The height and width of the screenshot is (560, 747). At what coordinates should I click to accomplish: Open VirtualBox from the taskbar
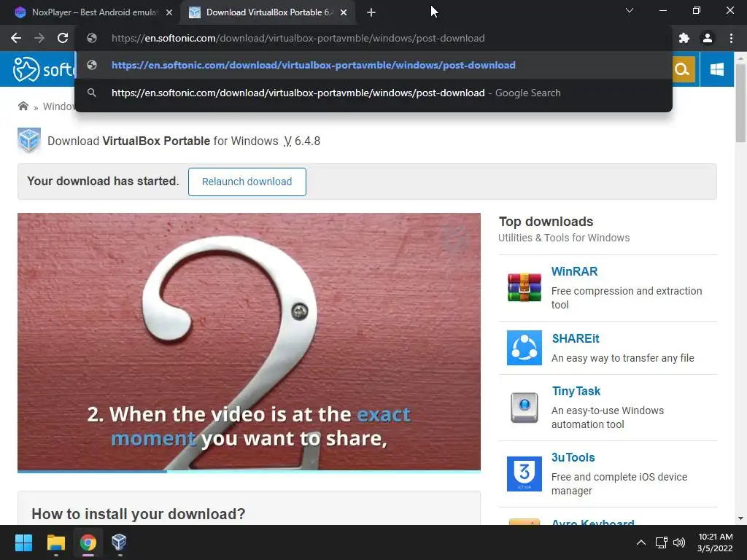pyautogui.click(x=119, y=542)
